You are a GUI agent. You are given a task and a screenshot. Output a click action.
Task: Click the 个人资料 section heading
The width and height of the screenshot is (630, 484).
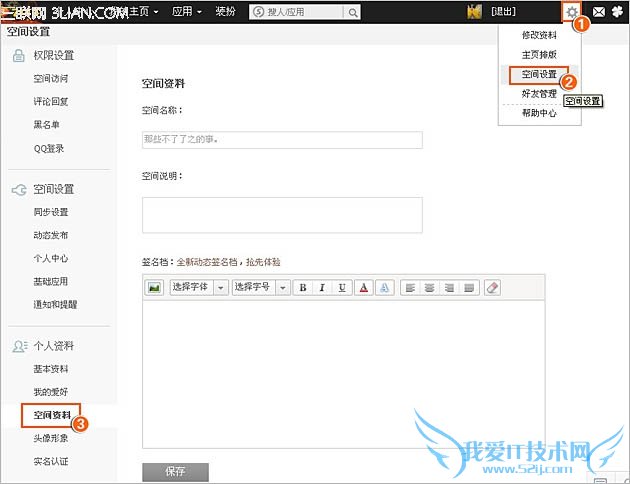click(x=53, y=346)
